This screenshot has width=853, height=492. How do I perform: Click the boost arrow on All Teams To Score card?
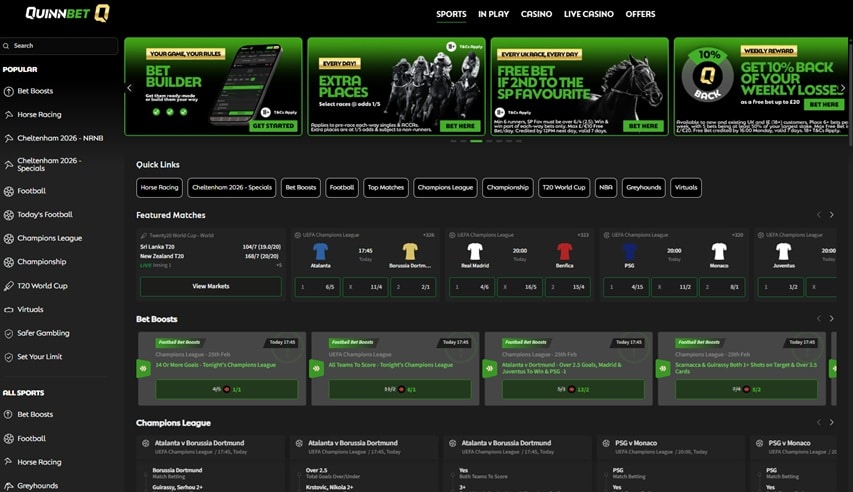point(317,368)
